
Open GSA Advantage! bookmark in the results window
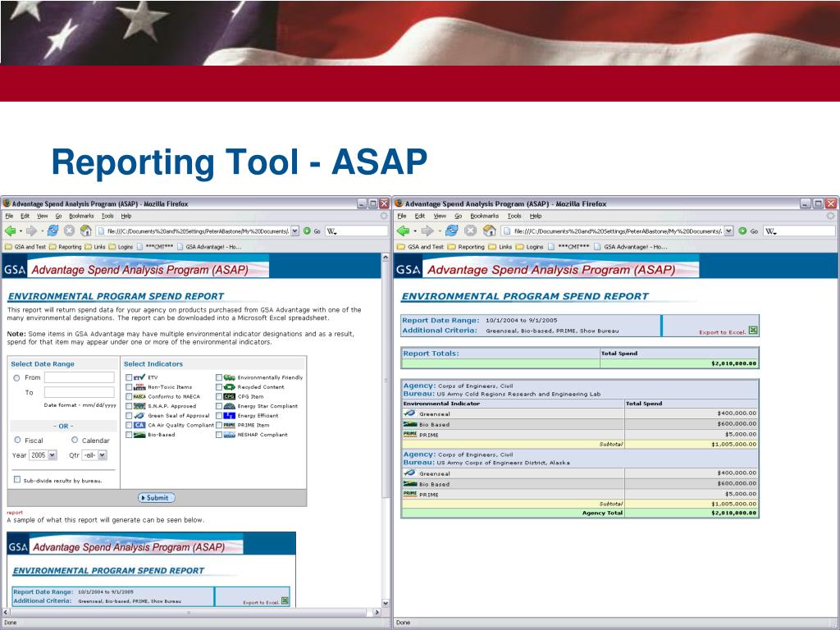click(630, 247)
